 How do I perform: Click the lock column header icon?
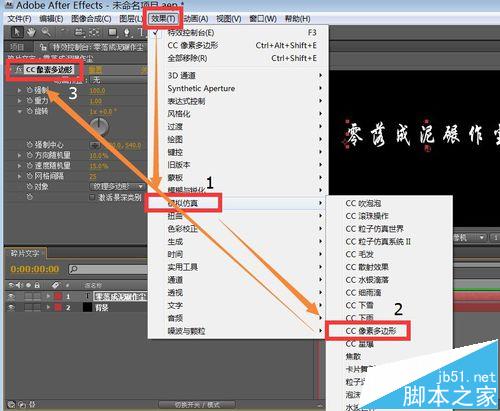(x=37, y=285)
